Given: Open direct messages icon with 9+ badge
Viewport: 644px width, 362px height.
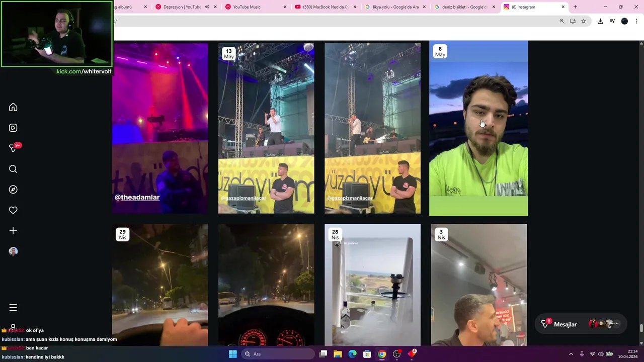Looking at the screenshot, I should coord(14,148).
